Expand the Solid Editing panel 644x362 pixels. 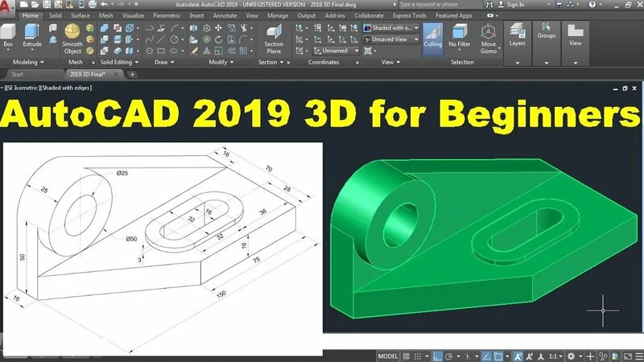coord(119,62)
